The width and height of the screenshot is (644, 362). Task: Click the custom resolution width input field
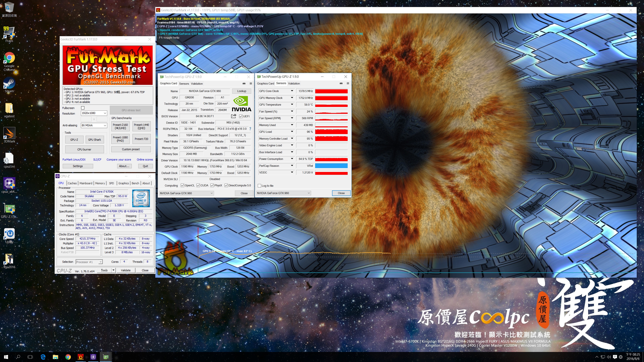[86, 119]
